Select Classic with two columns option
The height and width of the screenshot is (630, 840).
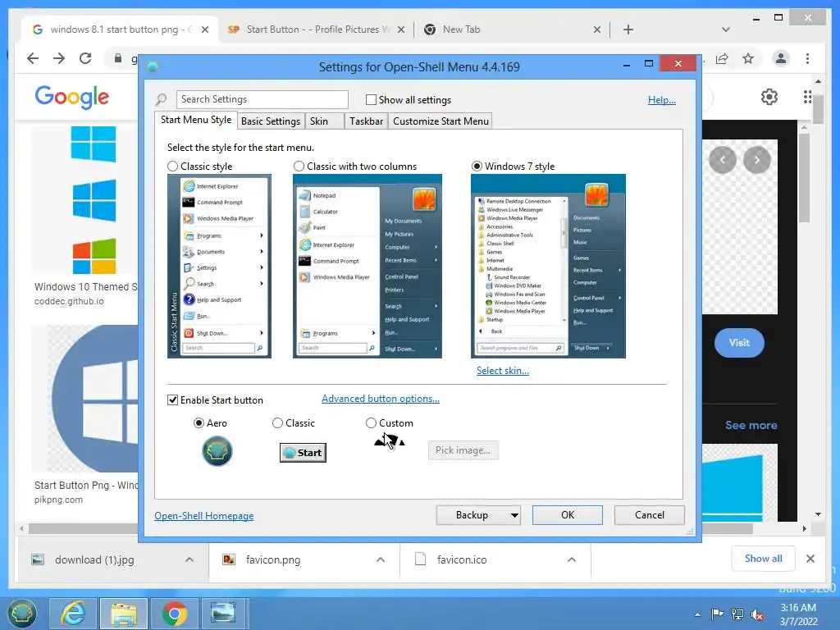pos(299,167)
